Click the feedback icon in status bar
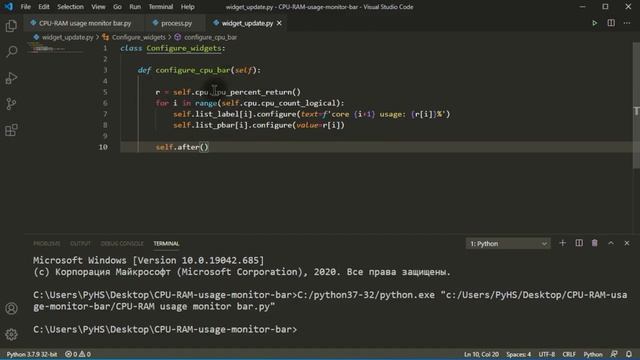 (x=614, y=354)
